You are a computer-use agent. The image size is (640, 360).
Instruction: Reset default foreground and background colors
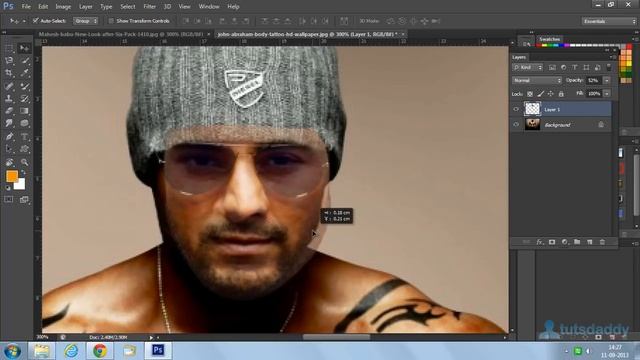[7, 188]
